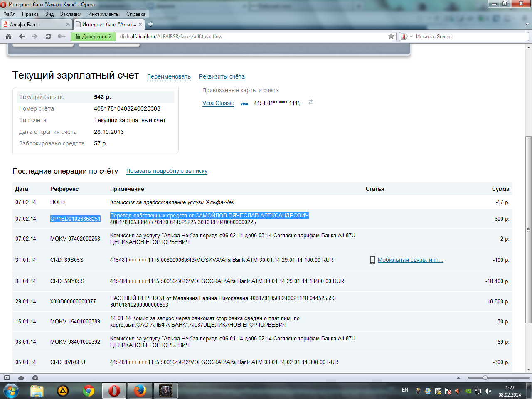532x399 pixels.
Task: Click Показать подробную выписку link
Action: tap(167, 171)
